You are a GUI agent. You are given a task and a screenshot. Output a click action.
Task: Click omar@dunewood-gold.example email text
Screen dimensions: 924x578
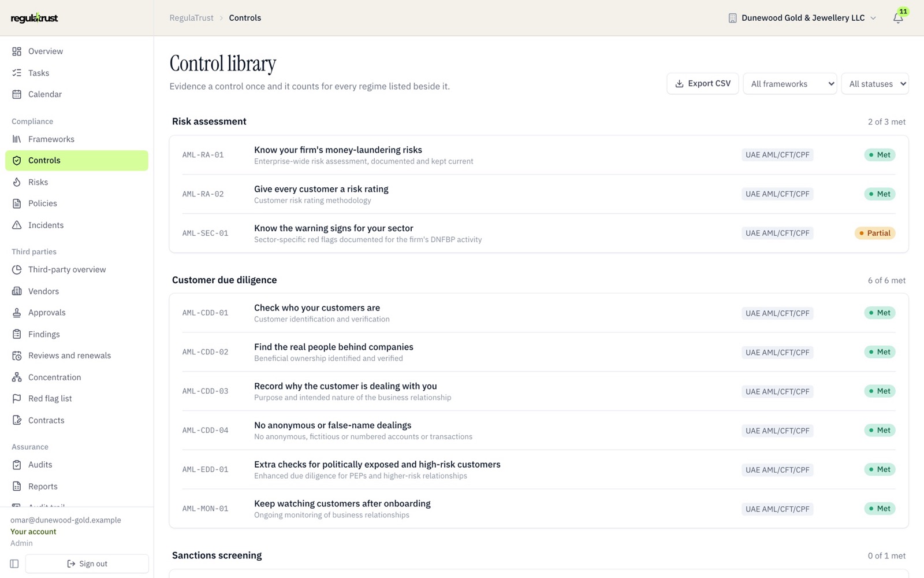(66, 520)
